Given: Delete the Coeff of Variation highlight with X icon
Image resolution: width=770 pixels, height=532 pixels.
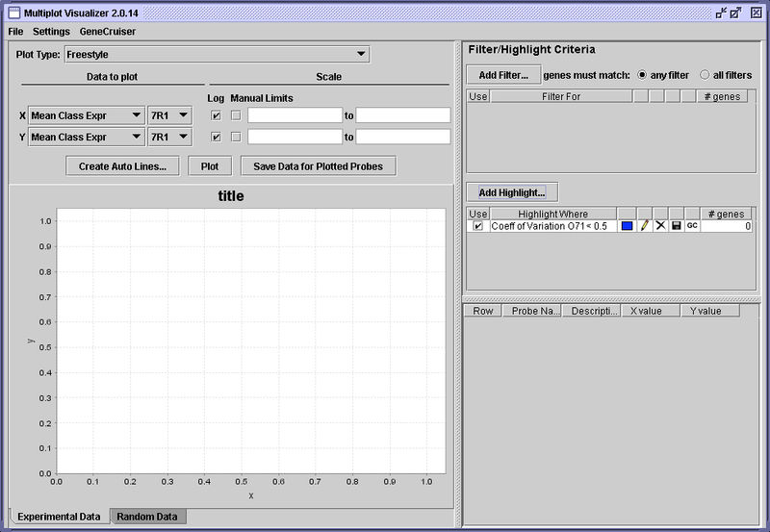Looking at the screenshot, I should tap(660, 226).
